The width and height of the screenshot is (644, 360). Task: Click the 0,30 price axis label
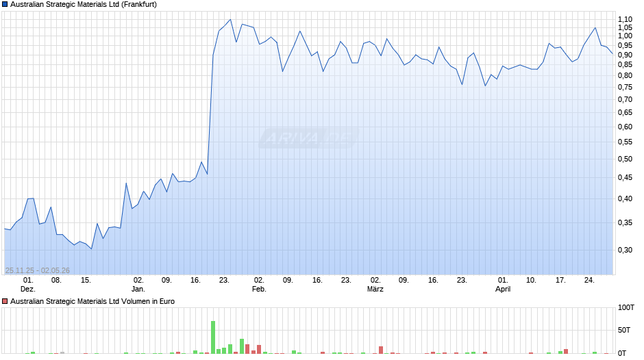(x=625, y=250)
